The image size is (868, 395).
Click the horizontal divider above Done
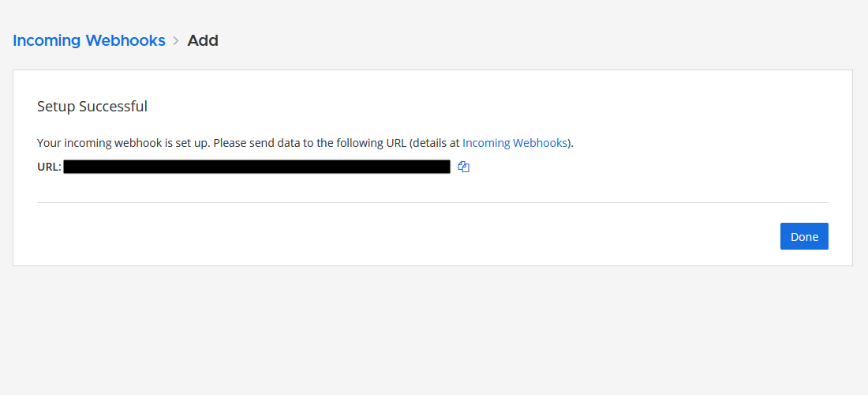pos(433,203)
